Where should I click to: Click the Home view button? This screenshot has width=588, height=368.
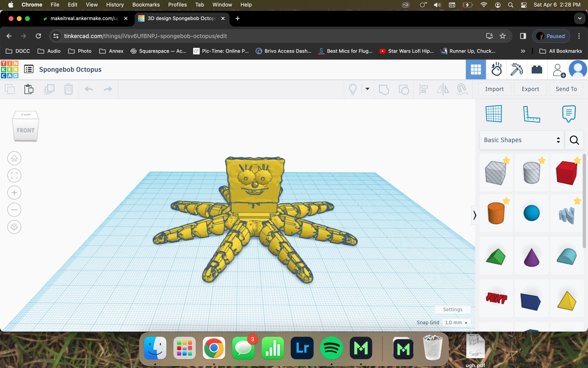tap(14, 158)
